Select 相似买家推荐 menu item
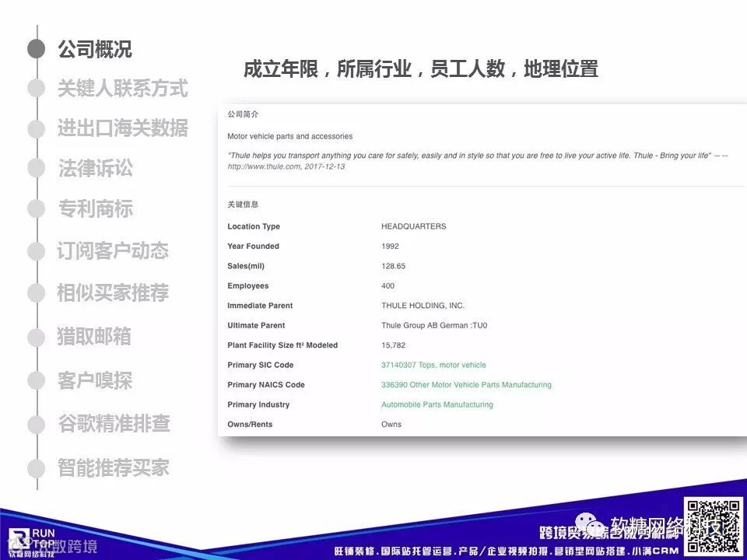 click(x=113, y=292)
